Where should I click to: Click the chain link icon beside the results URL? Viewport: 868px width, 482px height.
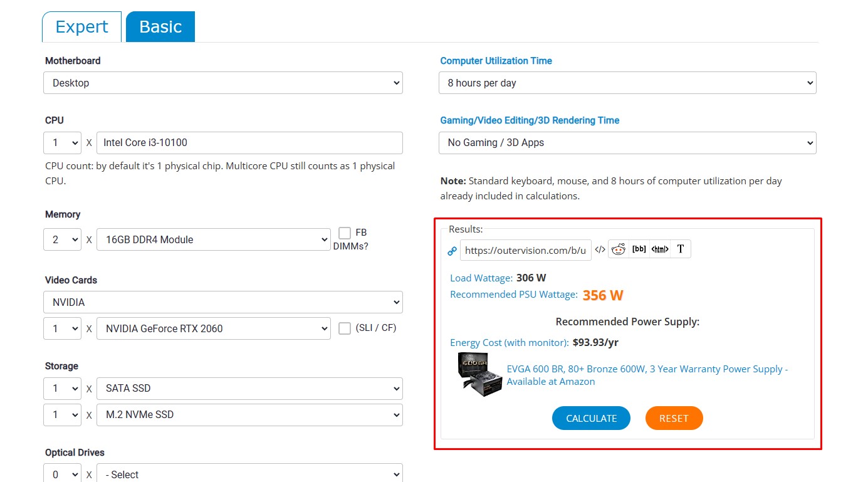click(x=452, y=251)
